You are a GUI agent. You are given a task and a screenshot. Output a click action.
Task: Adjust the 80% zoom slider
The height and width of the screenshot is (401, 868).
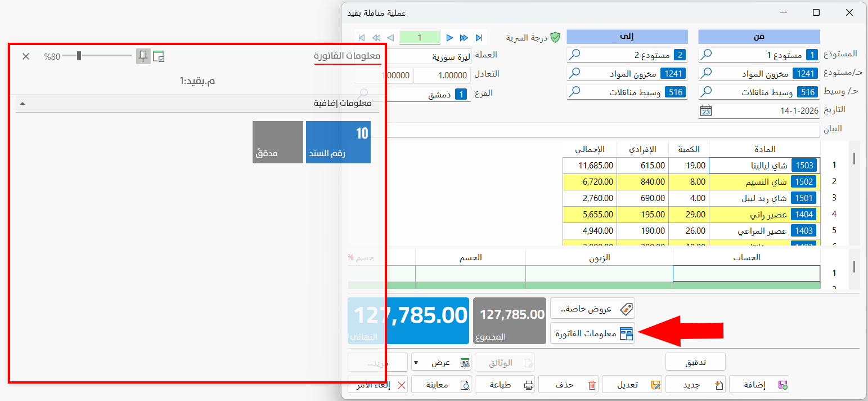(79, 56)
